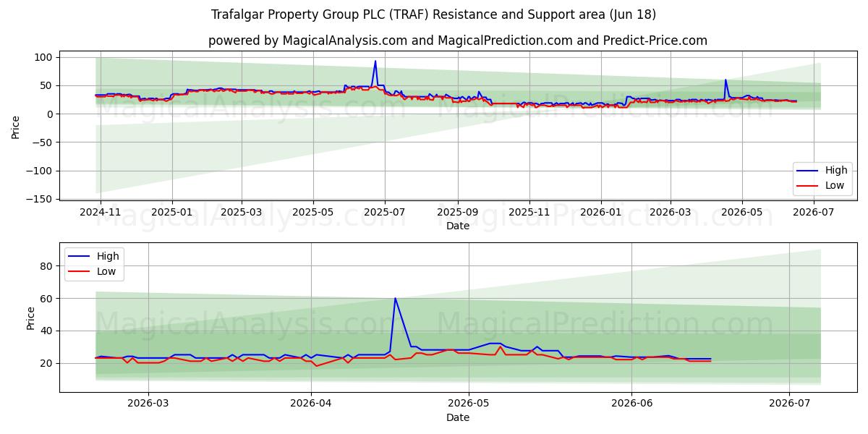This screenshot has width=868, height=434.
Task: Click the '2026-07' tick on bottom chart
Action: [789, 404]
